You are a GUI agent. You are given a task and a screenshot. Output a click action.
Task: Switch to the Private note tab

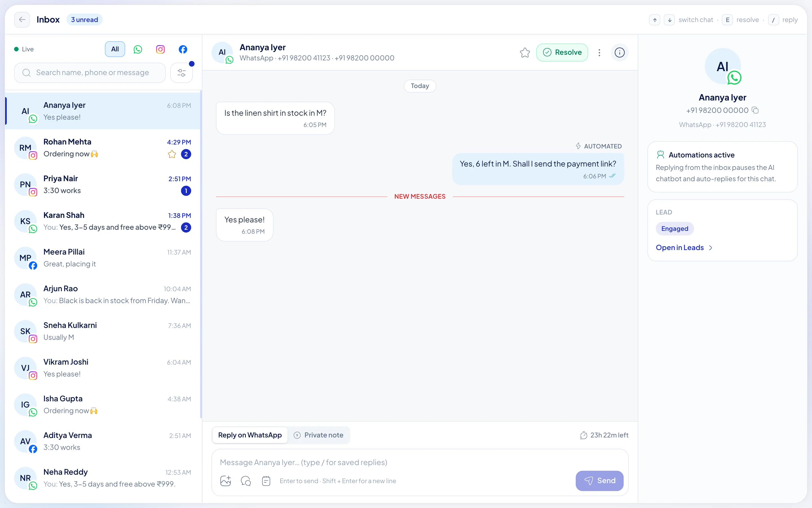[x=319, y=435]
